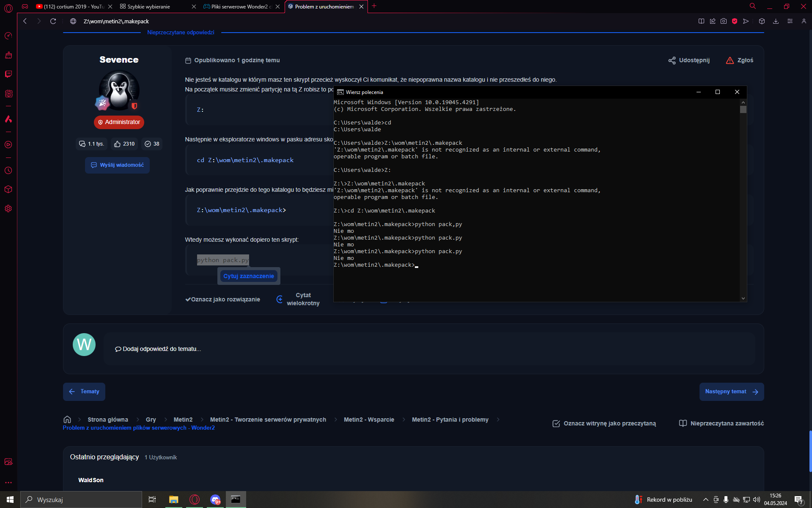Click Następny temat button

731,392
